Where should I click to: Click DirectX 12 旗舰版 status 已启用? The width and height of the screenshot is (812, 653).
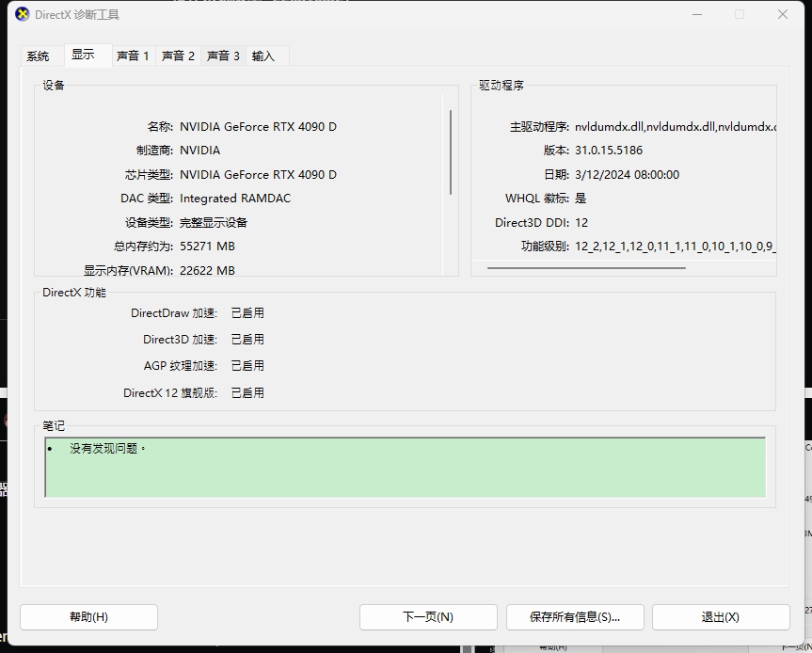(247, 393)
